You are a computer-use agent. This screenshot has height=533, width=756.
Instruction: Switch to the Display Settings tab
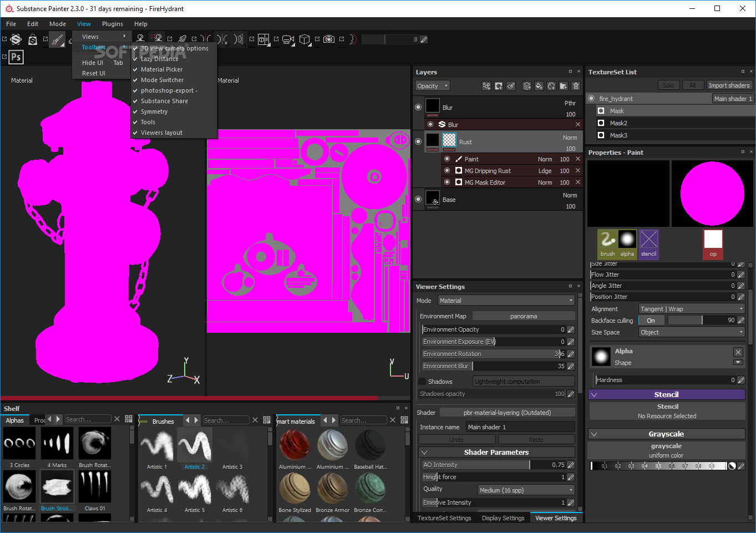pyautogui.click(x=503, y=518)
